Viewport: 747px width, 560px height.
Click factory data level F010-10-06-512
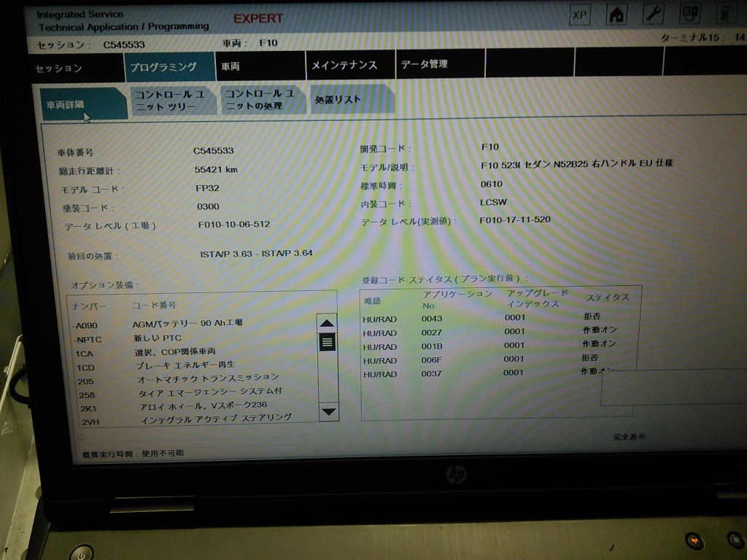234,224
